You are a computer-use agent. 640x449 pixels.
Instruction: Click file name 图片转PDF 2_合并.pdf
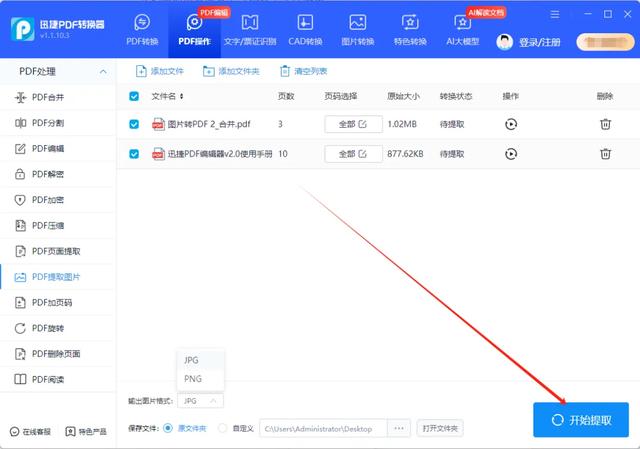[209, 124]
